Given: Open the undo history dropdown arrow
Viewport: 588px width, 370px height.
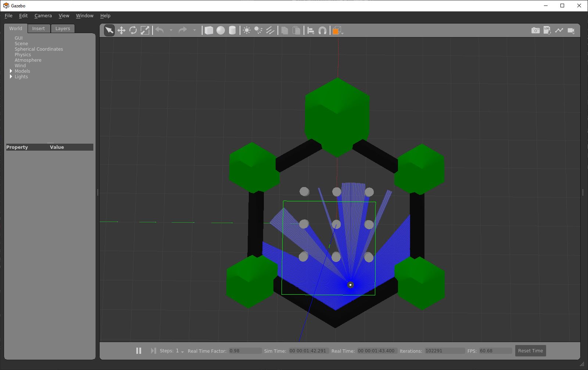Looking at the screenshot, I should click(x=171, y=30).
